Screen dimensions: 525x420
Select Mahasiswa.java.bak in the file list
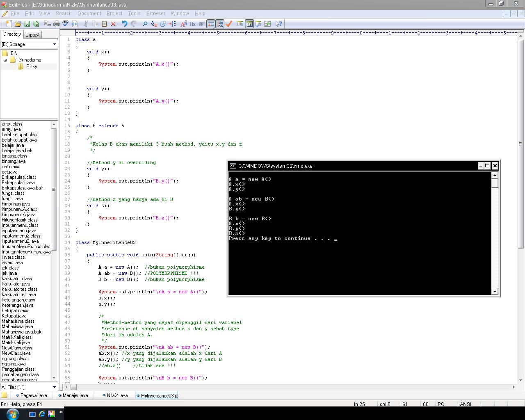coord(21,332)
